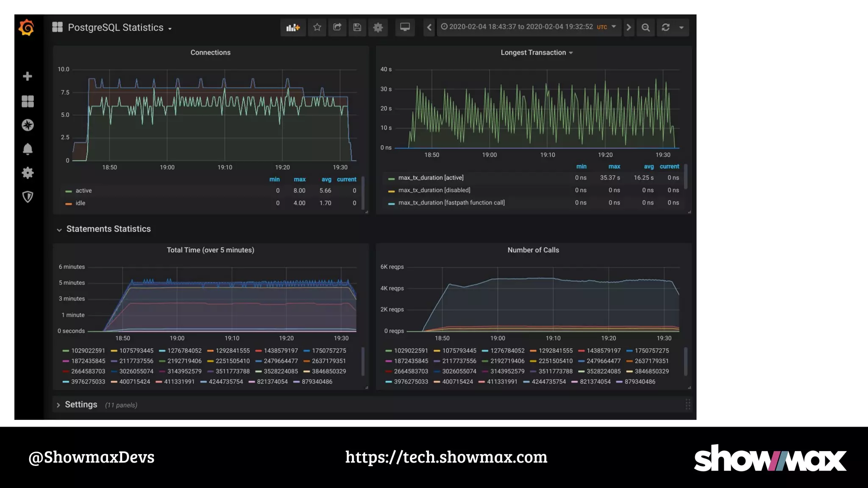This screenshot has width=868, height=488.
Task: Click the idle series orange color swatch
Action: point(69,204)
